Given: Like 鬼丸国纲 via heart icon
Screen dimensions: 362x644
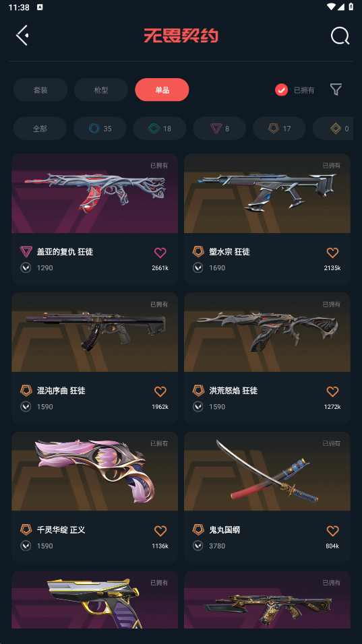Looking at the screenshot, I should coord(332,531).
